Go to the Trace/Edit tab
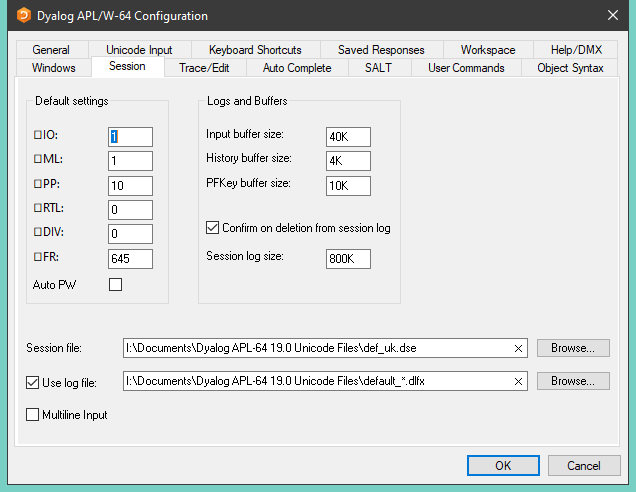 click(206, 68)
